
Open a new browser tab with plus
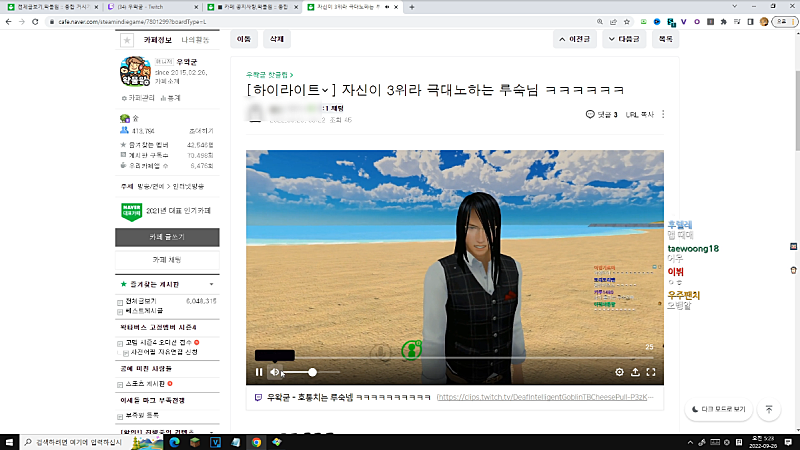tap(412, 7)
